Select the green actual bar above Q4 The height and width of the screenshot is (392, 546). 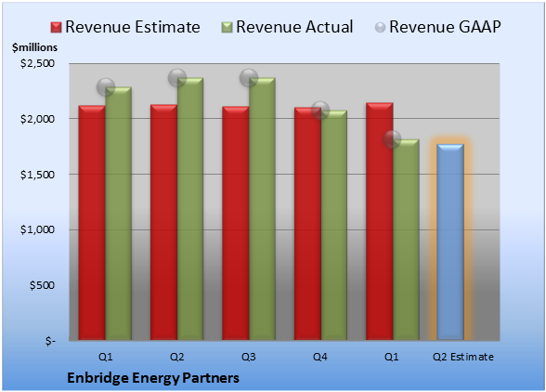pos(334,225)
